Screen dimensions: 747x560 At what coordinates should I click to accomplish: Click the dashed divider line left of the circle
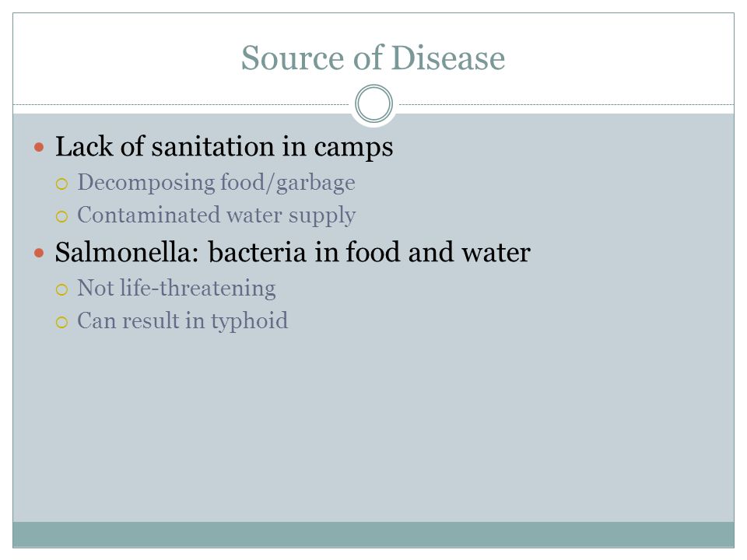point(181,104)
